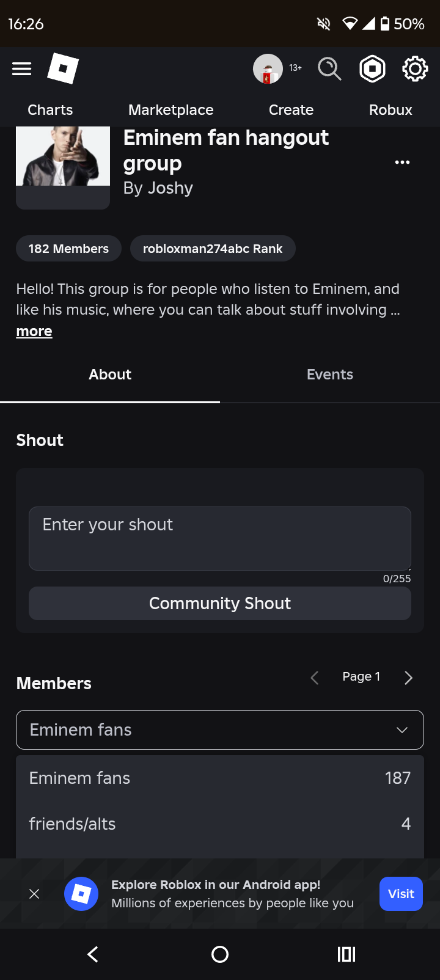The height and width of the screenshot is (980, 440).
Task: Tap the search magnifier icon
Action: [329, 68]
